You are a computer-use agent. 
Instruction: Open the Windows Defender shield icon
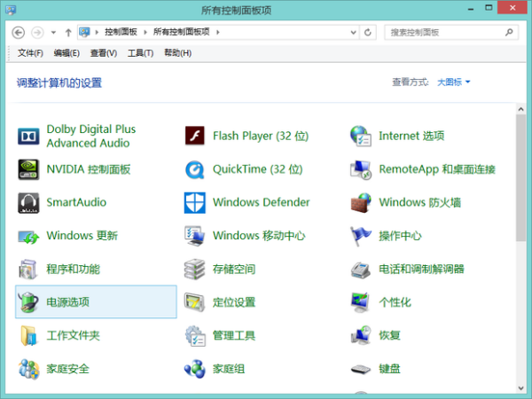tap(195, 202)
